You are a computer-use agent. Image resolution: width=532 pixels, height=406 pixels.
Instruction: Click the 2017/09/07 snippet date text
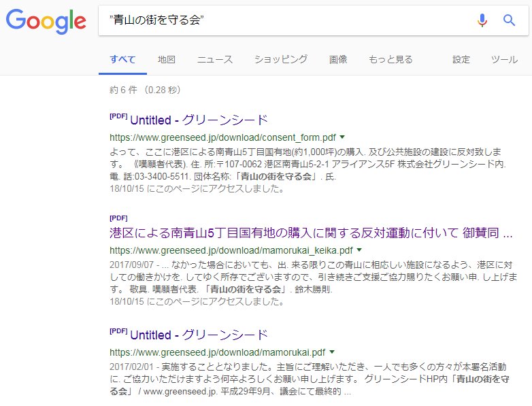(132, 265)
